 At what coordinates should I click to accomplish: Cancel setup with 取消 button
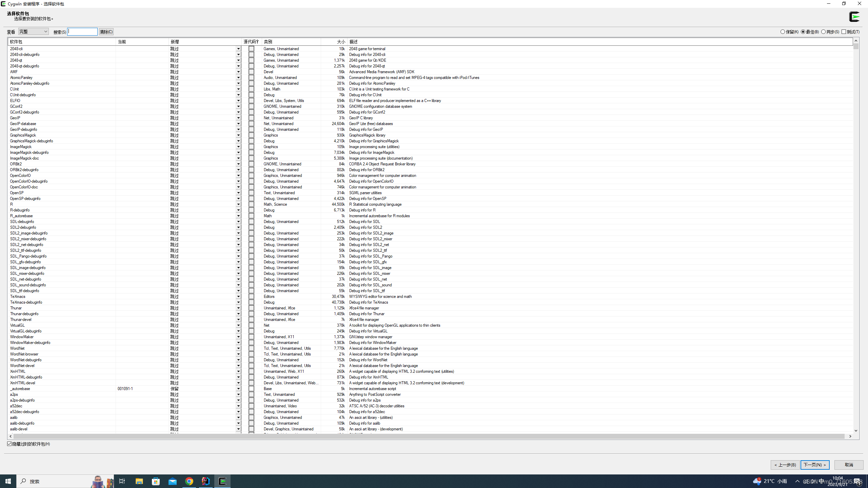pos(849,465)
